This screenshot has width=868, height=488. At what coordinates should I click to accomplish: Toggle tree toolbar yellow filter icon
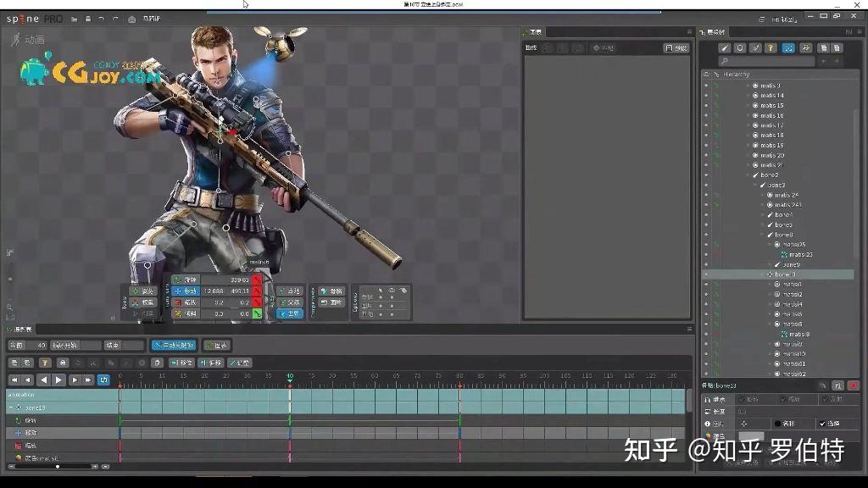pos(771,48)
